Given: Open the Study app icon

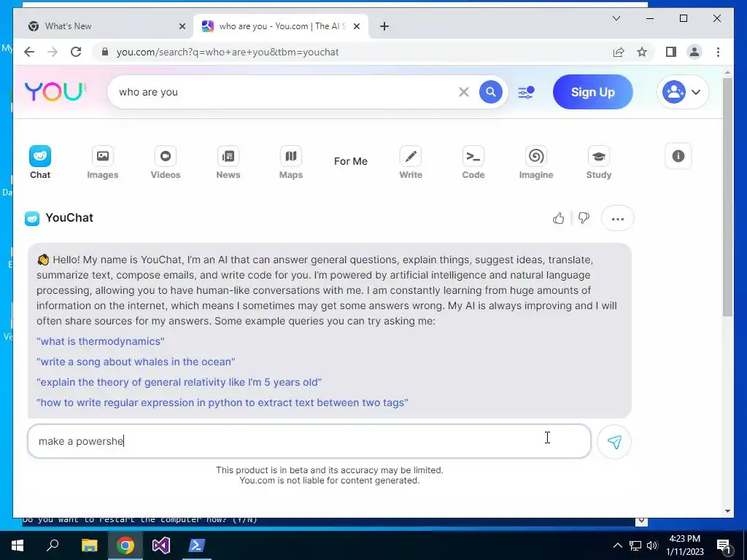Looking at the screenshot, I should [599, 162].
